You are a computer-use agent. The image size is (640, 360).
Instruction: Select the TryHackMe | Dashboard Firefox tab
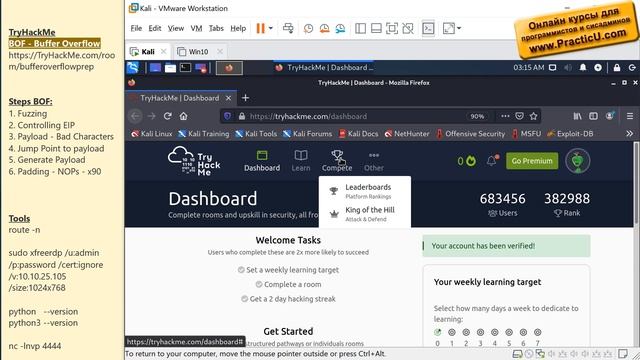[x=180, y=98]
